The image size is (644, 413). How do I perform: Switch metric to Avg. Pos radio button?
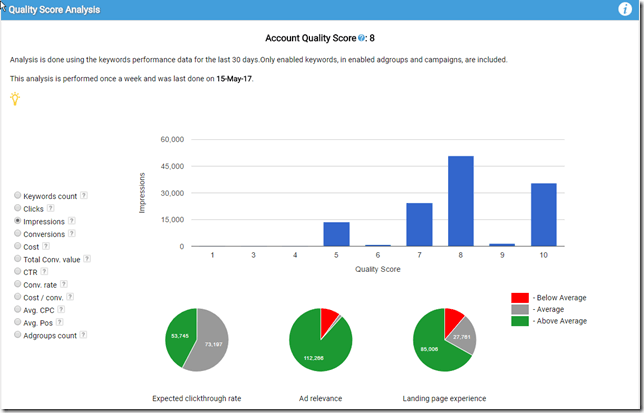(17, 322)
